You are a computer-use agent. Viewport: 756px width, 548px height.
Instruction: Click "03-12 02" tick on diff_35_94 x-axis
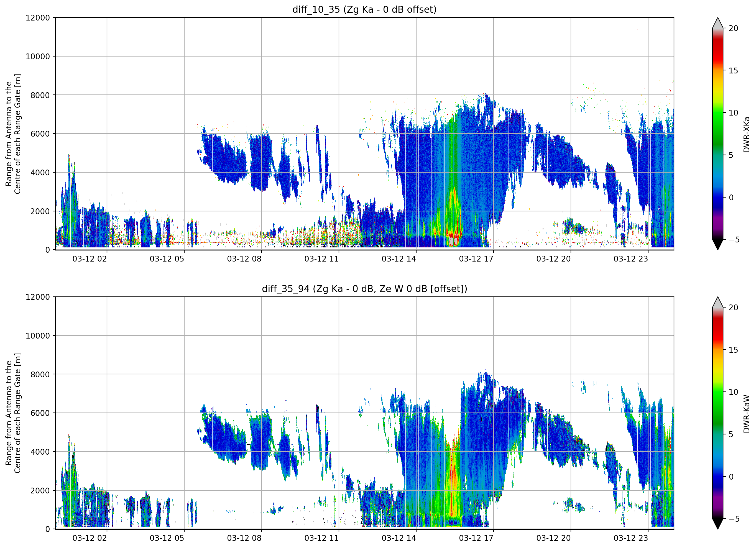[90, 538]
